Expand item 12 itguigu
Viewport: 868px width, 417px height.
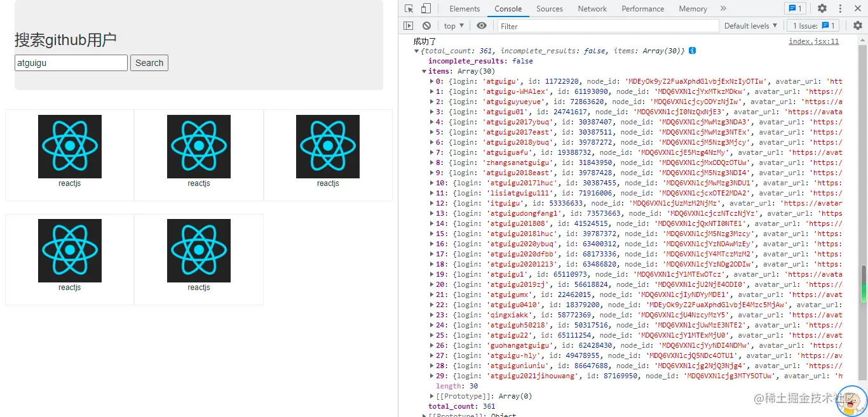[432, 203]
